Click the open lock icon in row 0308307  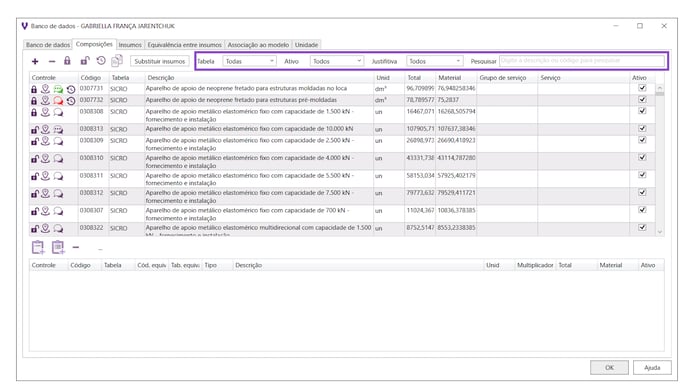click(35, 211)
